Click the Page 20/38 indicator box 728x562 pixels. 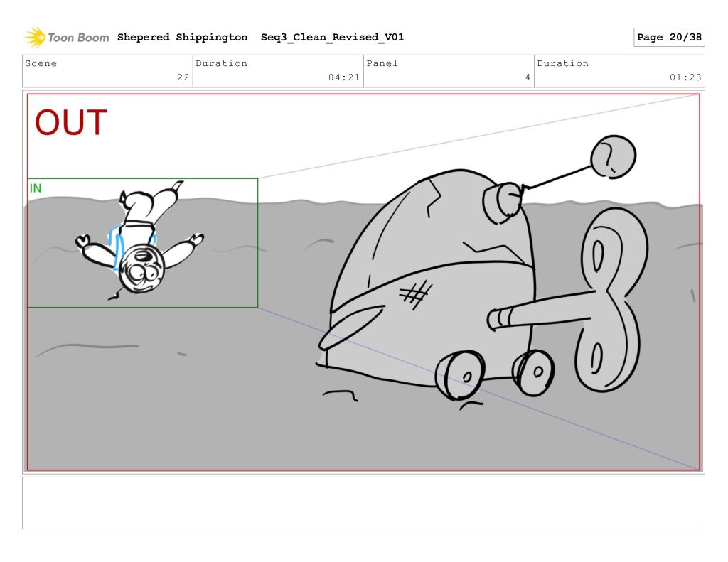[x=668, y=37]
